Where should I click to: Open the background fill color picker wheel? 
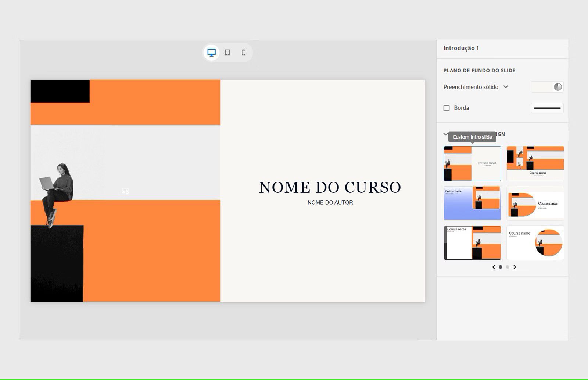tap(557, 87)
